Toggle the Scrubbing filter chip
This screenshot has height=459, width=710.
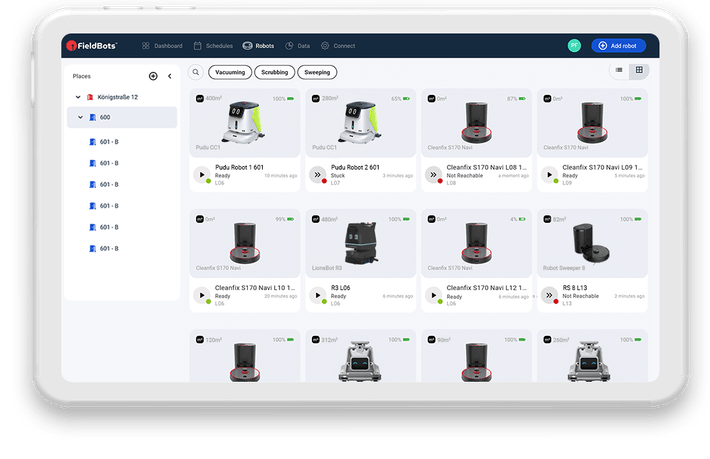(274, 73)
